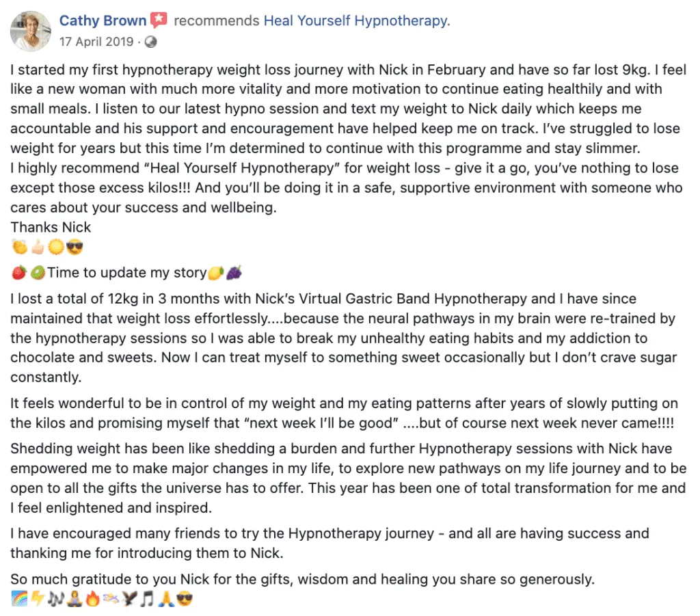Screen dimensions: 700x616
Task: Click the kiwi fruit emoji
Action: click(38, 272)
